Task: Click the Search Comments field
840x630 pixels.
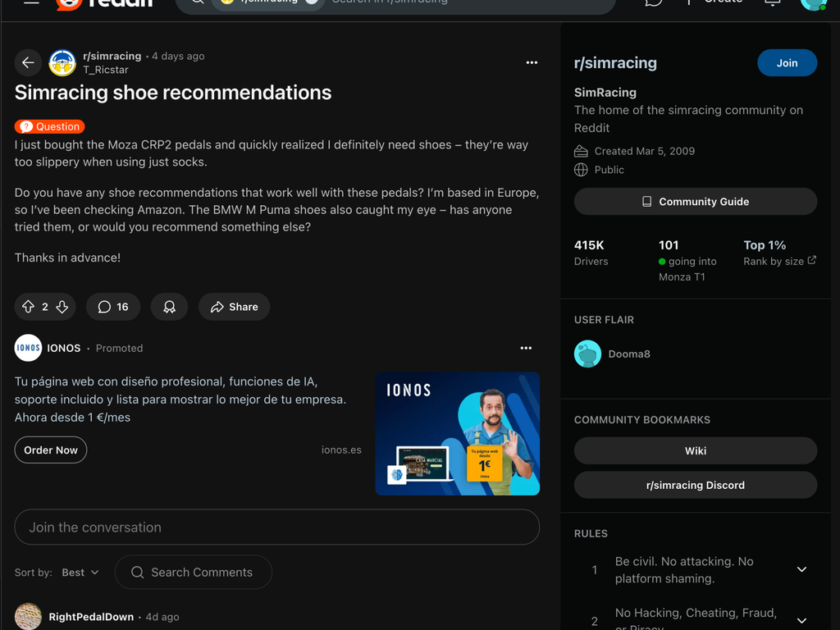Action: 194,572
